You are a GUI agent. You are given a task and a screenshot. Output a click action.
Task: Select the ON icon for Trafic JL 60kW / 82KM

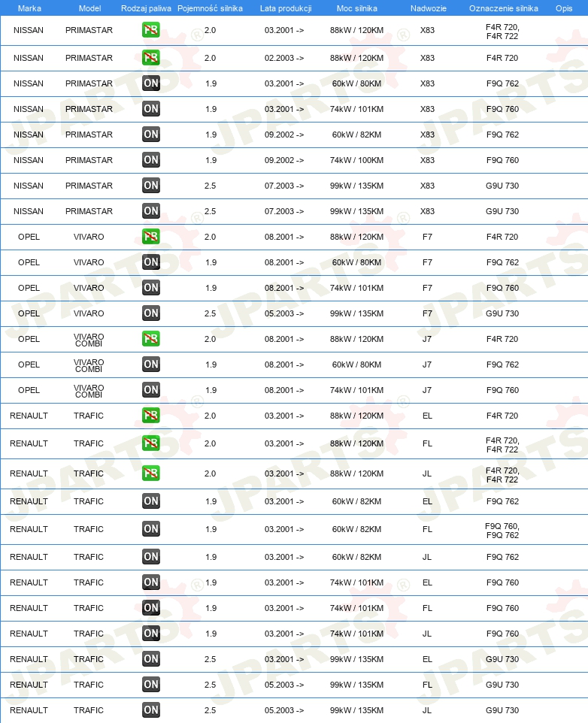pyautogui.click(x=151, y=557)
